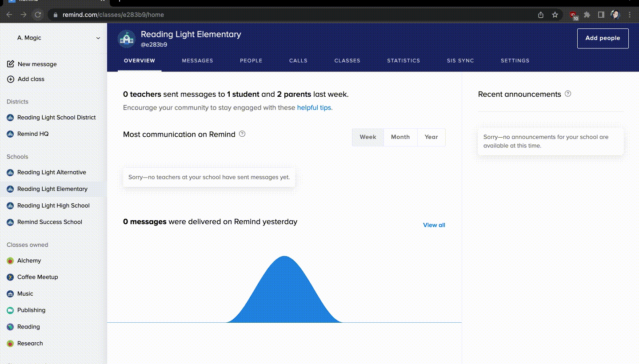Click the browser forward arrow
The height and width of the screenshot is (364, 639).
[x=24, y=15]
